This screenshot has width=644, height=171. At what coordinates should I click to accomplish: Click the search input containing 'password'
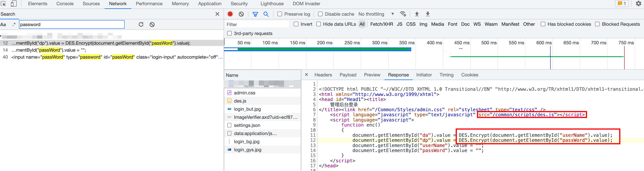(72, 24)
